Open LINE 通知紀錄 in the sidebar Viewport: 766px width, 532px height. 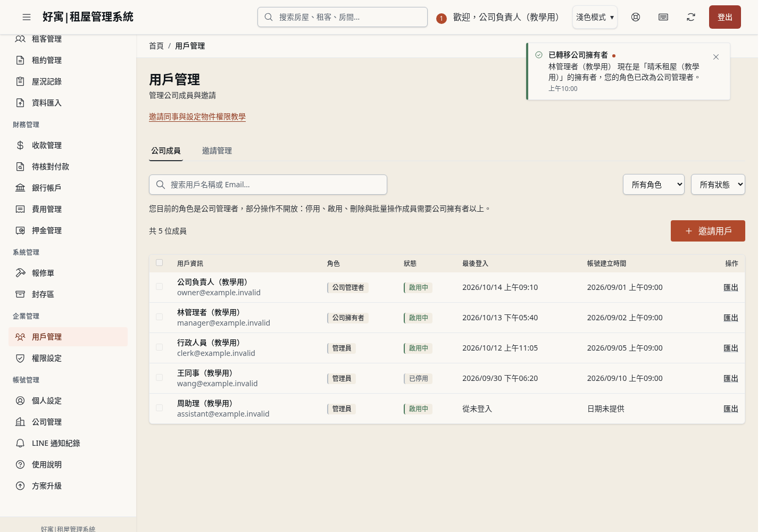click(x=68, y=443)
